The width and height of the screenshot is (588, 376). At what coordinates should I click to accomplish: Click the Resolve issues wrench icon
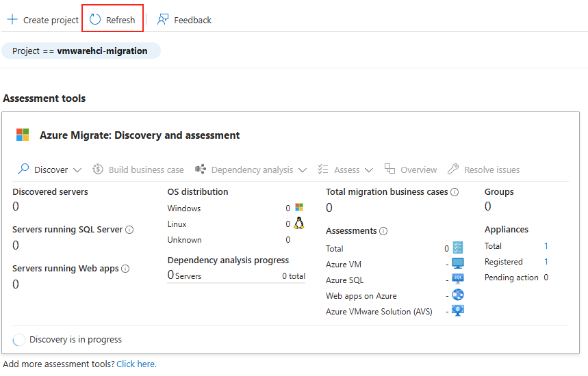click(453, 170)
